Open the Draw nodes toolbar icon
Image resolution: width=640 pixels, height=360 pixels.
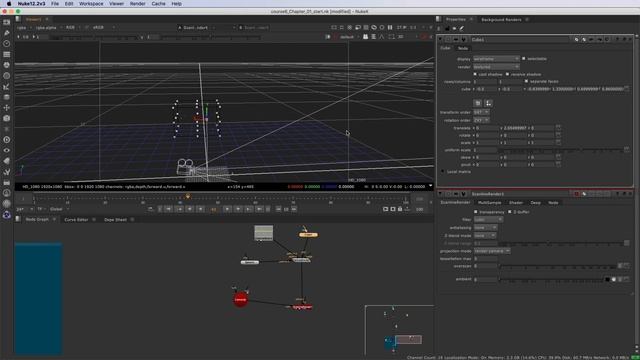(x=7, y=33)
